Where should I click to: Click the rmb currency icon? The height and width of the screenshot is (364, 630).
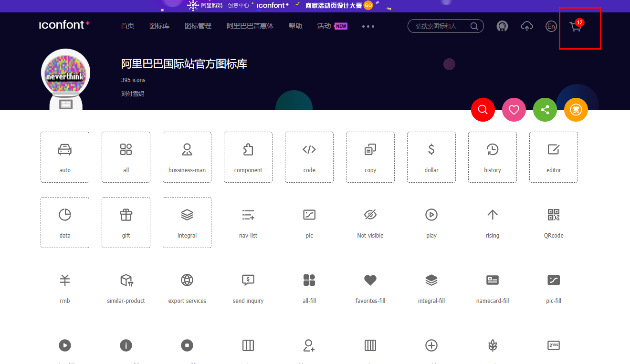[64, 281]
